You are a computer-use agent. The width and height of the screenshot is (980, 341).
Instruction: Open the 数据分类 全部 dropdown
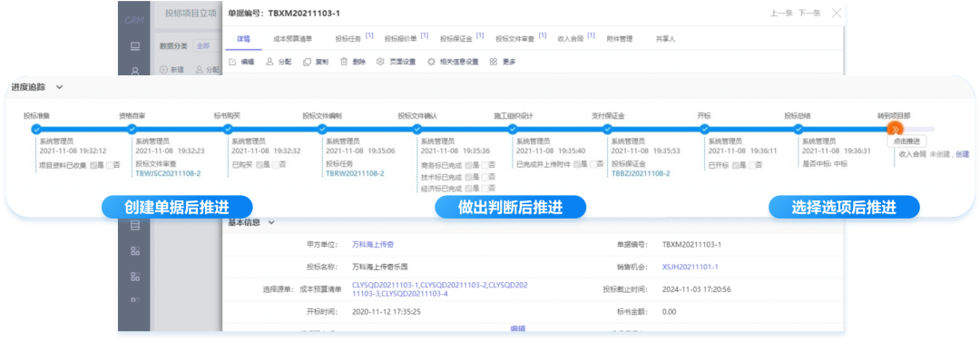pyautogui.click(x=206, y=45)
